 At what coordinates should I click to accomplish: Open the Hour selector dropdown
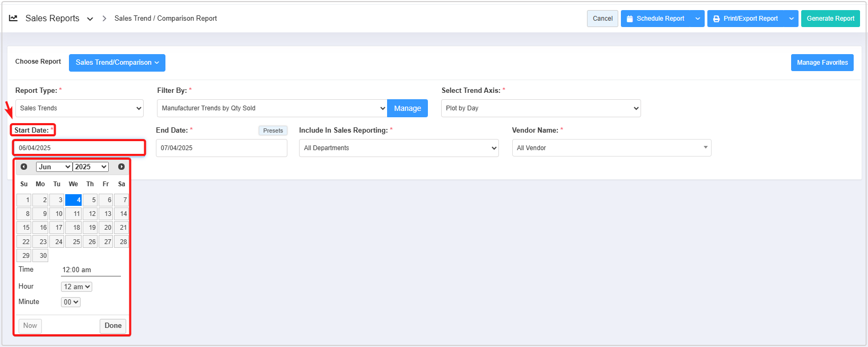click(77, 287)
